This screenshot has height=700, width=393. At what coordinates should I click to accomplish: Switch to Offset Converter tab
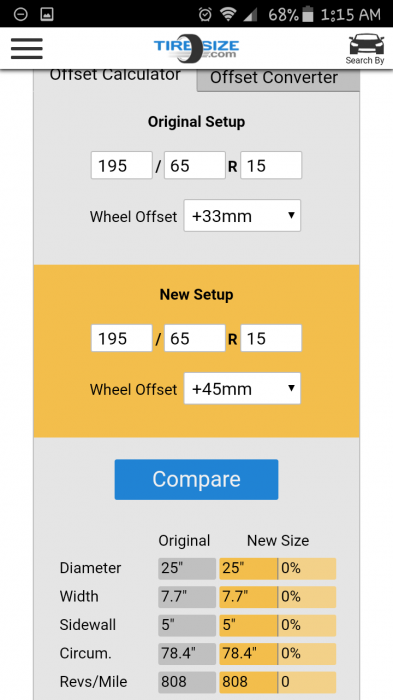pyautogui.click(x=278, y=78)
